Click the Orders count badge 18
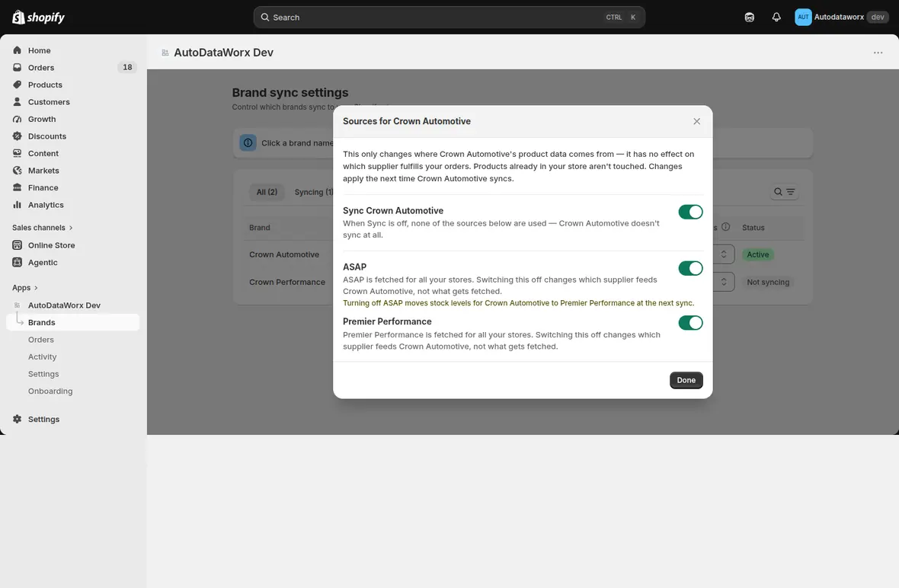 [127, 68]
